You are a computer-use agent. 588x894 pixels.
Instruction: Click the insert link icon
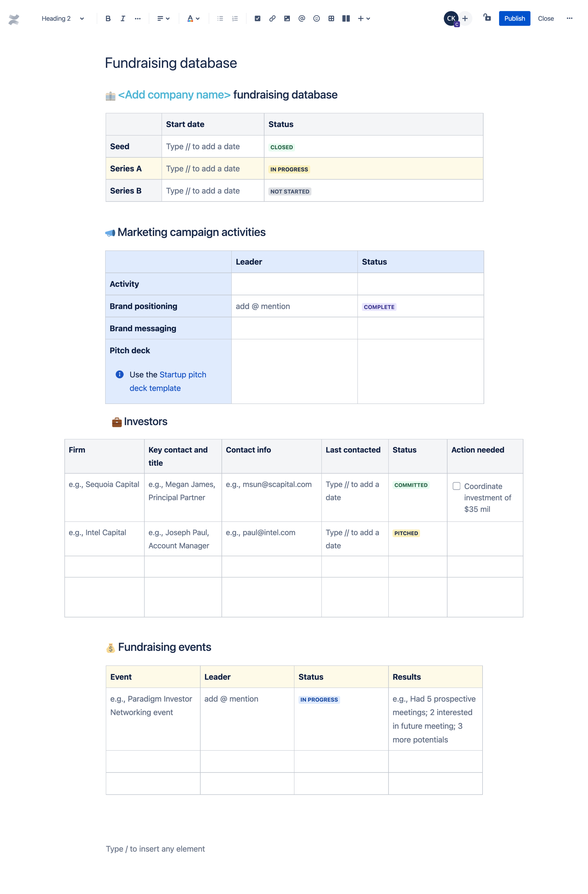(272, 18)
